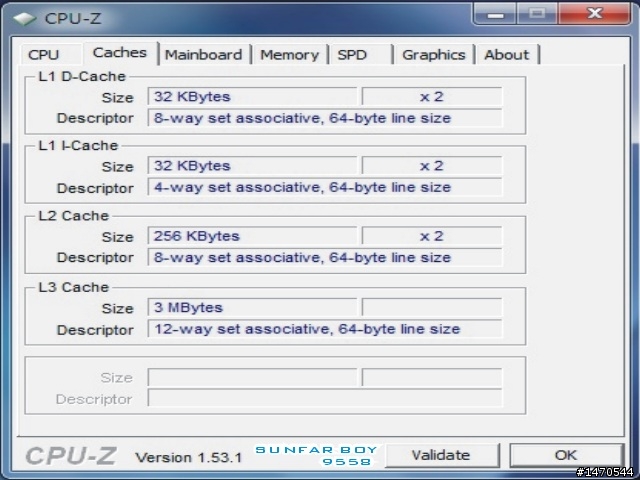This screenshot has width=640, height=480.
Task: Click the L2 Cache group label
Action: point(73,216)
